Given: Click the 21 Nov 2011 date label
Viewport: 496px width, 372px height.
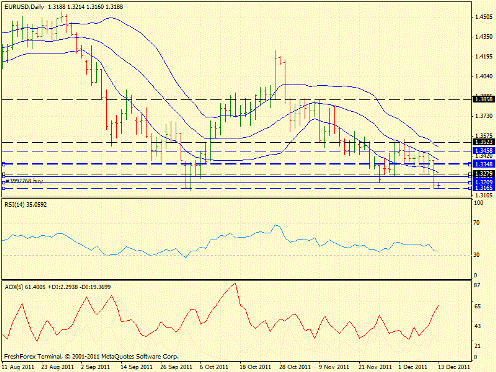Looking at the screenshot, I should pos(375,367).
